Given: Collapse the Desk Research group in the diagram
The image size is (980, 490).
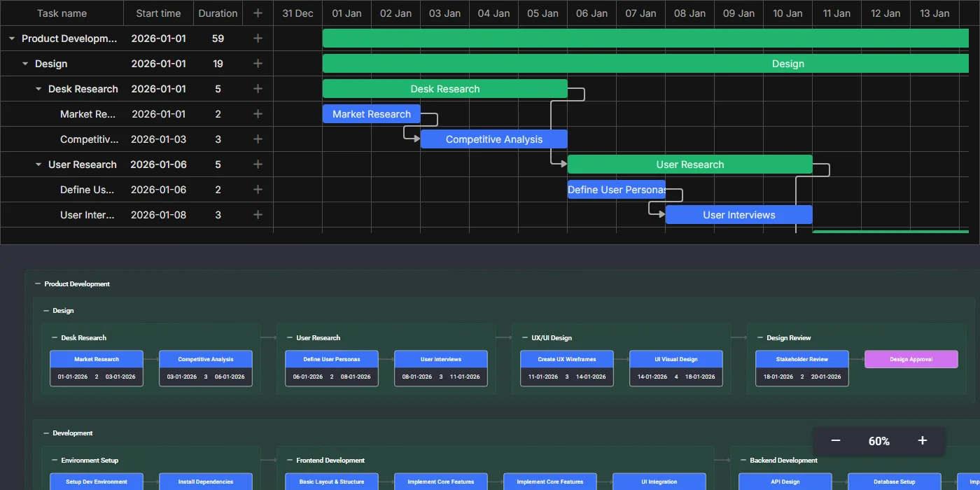Looking at the screenshot, I should [x=55, y=338].
